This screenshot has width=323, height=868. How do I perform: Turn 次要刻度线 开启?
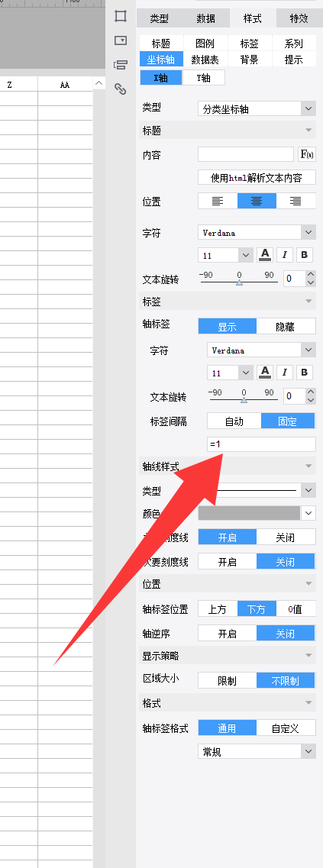coord(227,562)
